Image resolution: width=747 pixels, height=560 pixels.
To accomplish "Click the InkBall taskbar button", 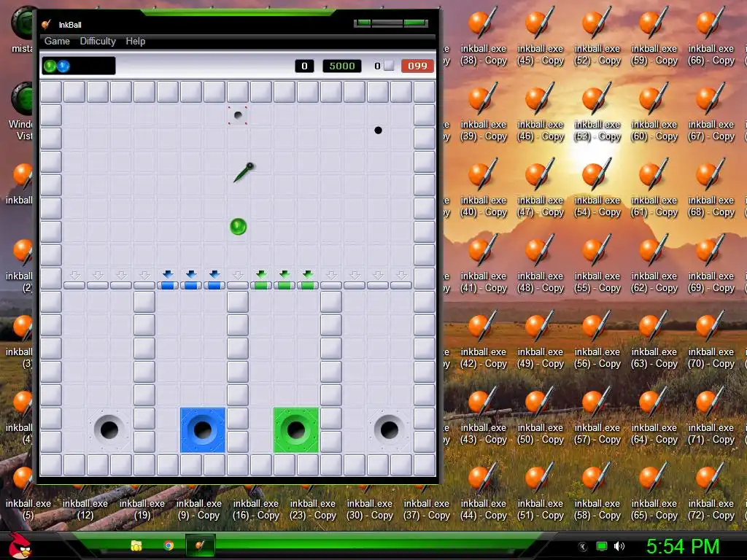I will pyautogui.click(x=200, y=545).
